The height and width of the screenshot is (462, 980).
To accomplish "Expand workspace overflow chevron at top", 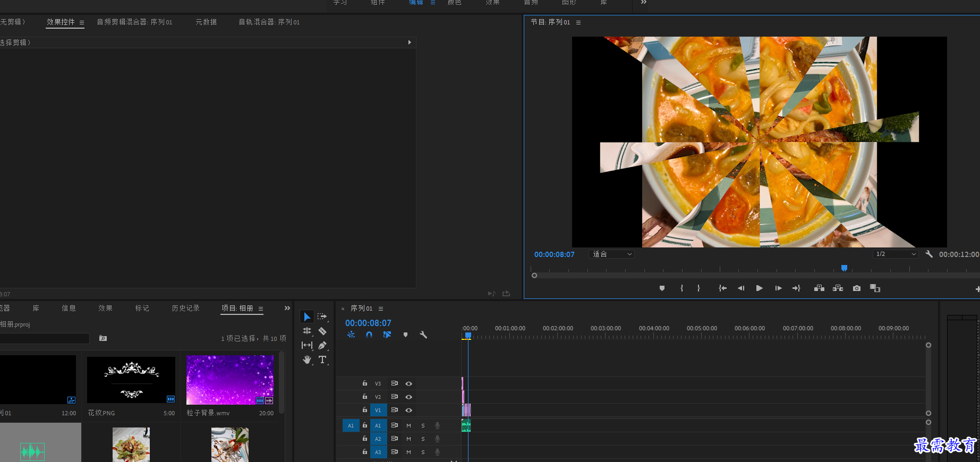I will tap(644, 2).
